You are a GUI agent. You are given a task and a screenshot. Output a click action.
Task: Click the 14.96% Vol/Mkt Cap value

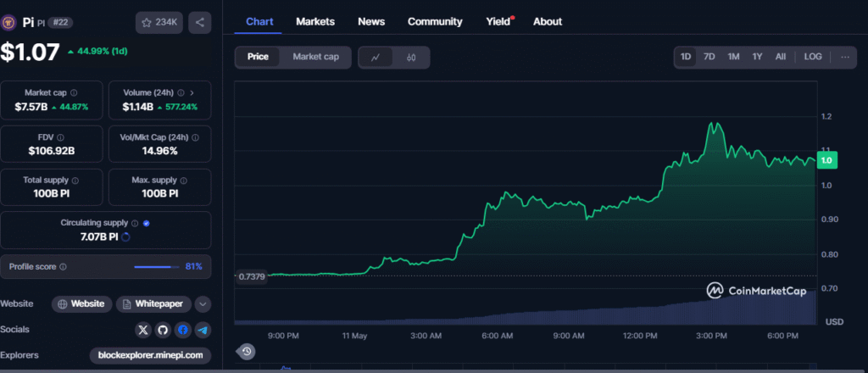tap(159, 150)
